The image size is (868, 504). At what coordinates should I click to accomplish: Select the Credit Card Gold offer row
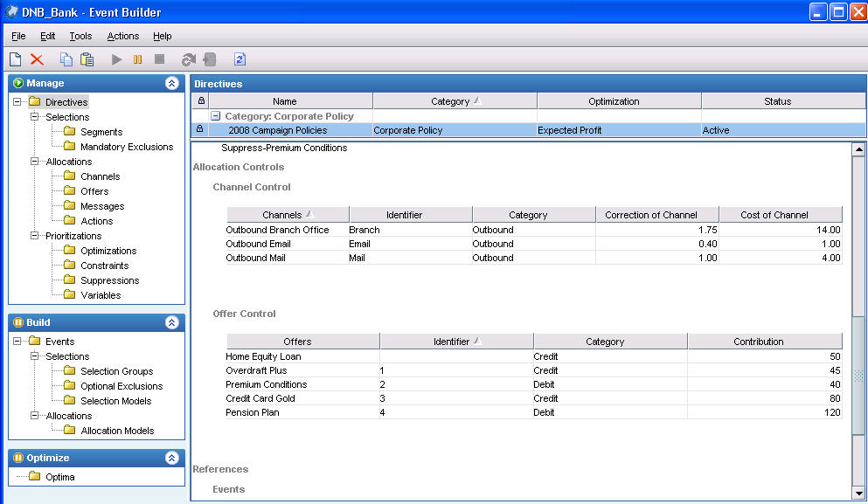click(533, 398)
